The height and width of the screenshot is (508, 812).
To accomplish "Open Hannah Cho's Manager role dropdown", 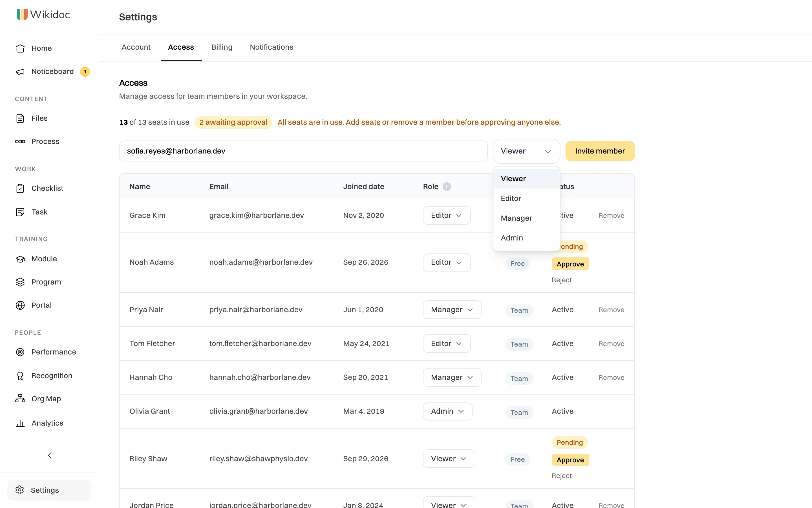I will click(452, 378).
